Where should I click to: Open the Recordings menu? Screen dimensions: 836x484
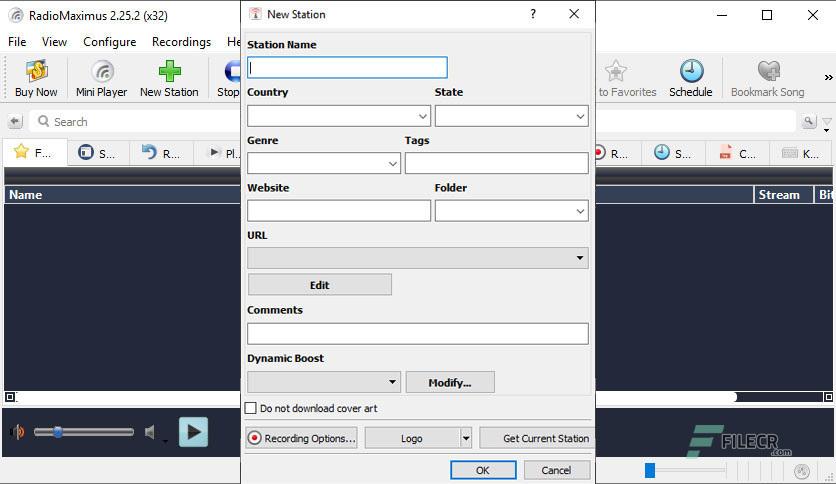point(181,42)
